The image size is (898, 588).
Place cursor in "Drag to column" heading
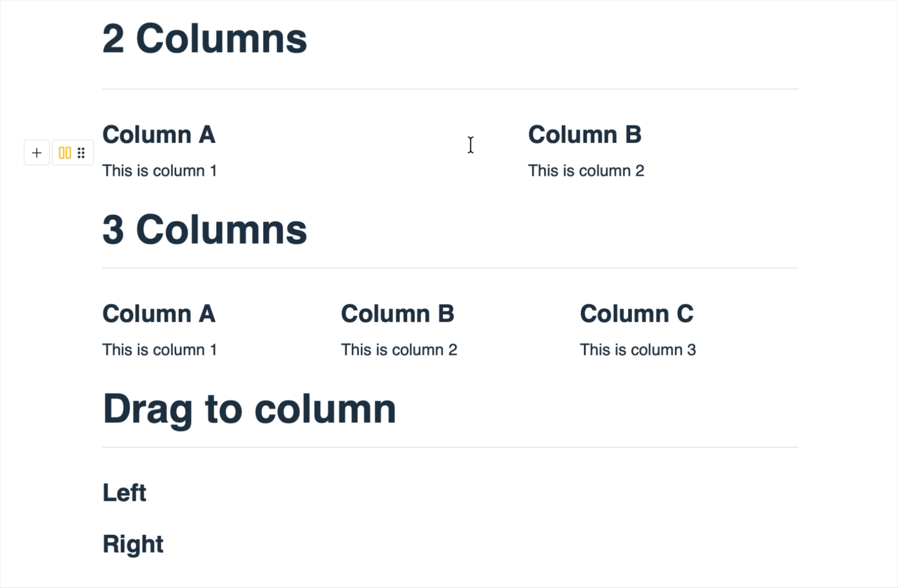[249, 409]
